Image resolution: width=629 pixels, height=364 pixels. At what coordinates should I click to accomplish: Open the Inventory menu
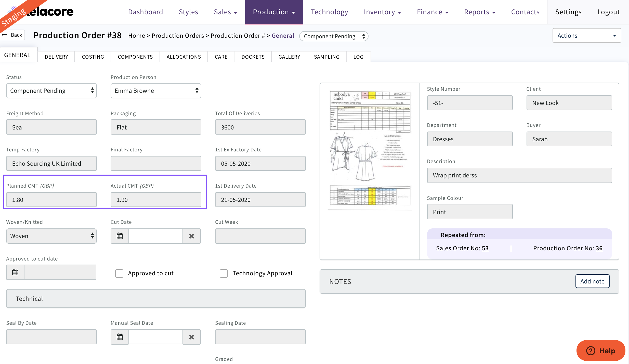pyautogui.click(x=382, y=12)
